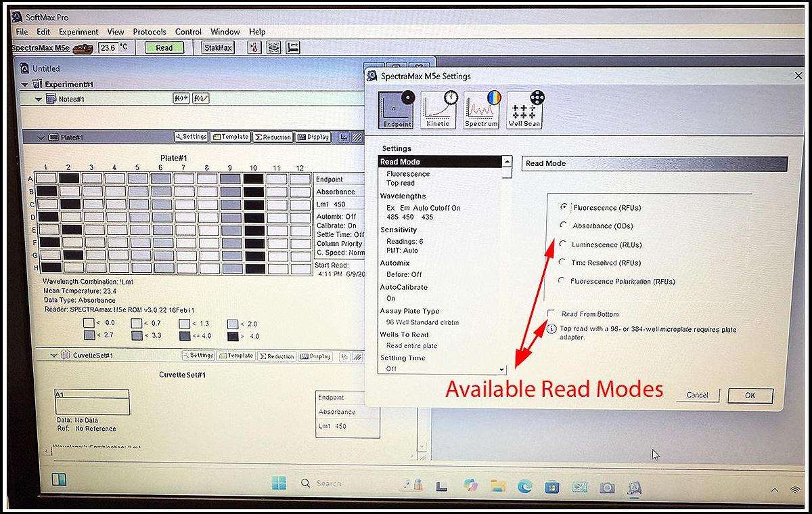Click the SpectraMax M5e instrument icon

(84, 47)
